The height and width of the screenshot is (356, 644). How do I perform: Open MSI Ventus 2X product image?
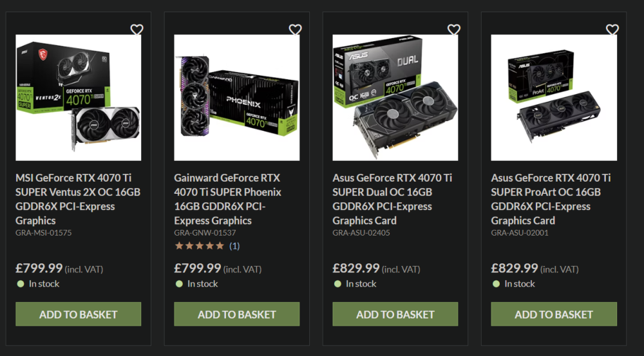(79, 98)
